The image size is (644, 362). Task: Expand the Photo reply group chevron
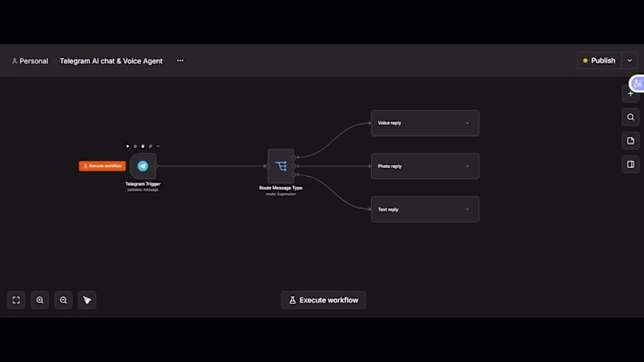(468, 167)
